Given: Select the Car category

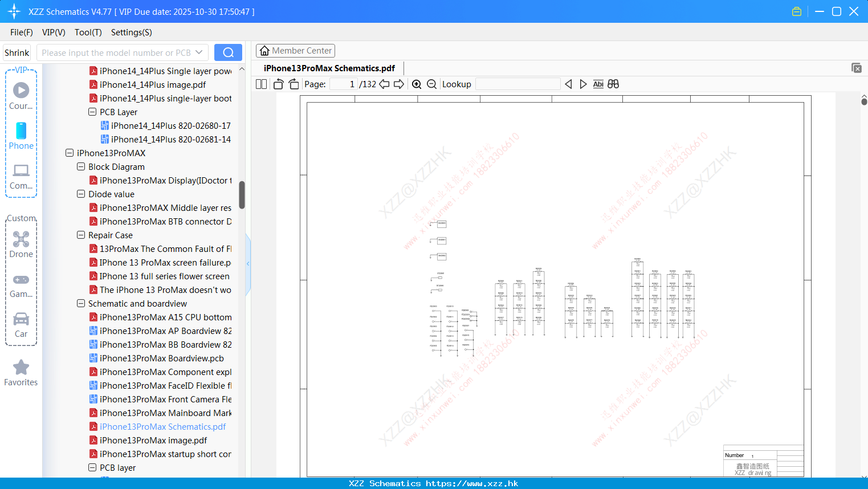Looking at the screenshot, I should coord(21,324).
